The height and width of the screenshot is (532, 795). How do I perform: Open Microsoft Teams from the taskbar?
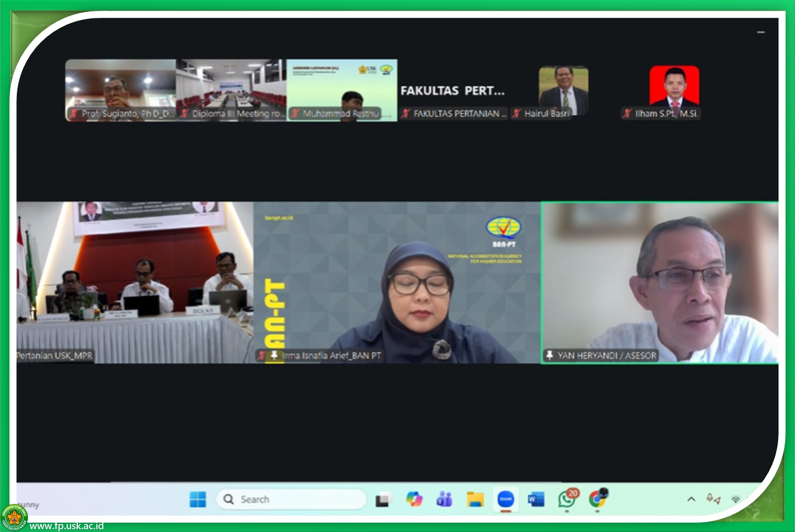(444, 499)
